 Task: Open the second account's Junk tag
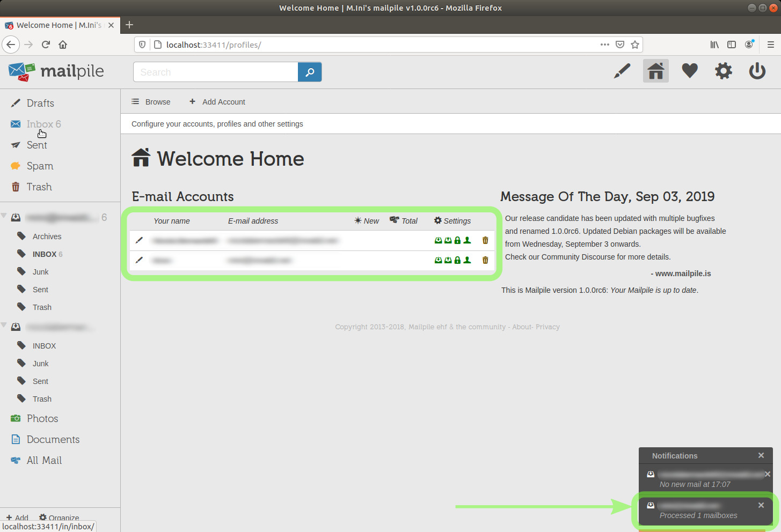click(x=40, y=364)
